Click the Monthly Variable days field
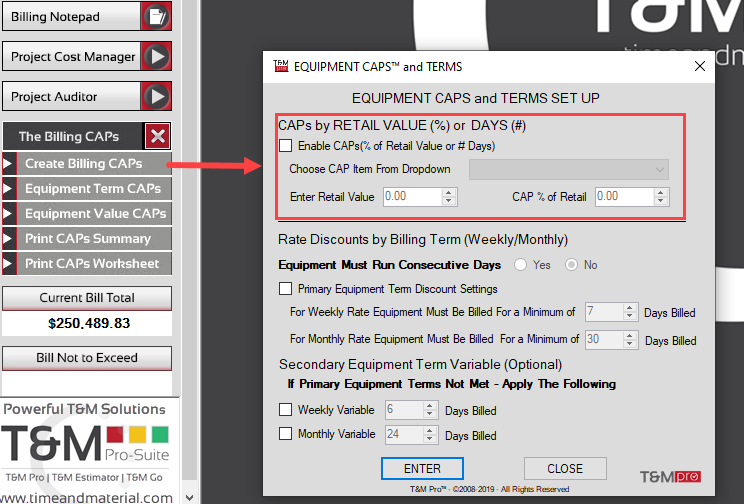This screenshot has width=744, height=504. pyautogui.click(x=404, y=434)
